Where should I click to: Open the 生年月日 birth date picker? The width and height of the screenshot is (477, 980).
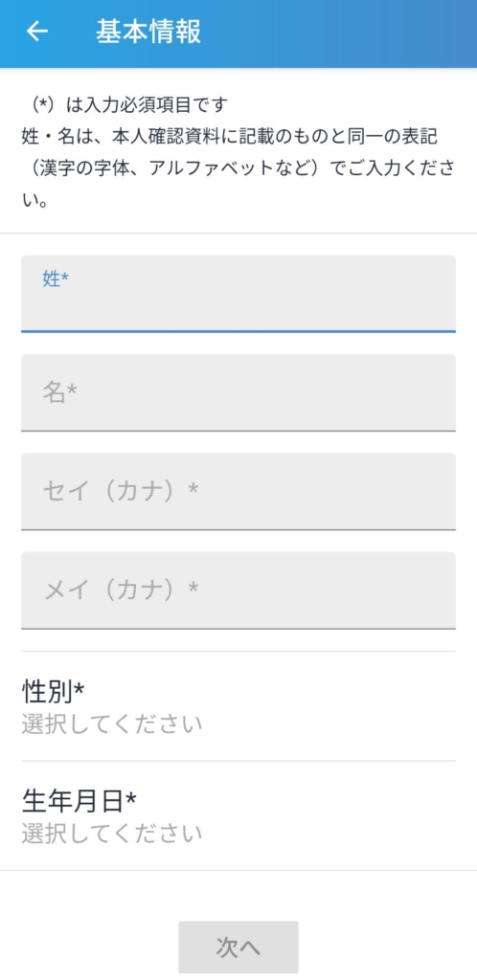(238, 815)
